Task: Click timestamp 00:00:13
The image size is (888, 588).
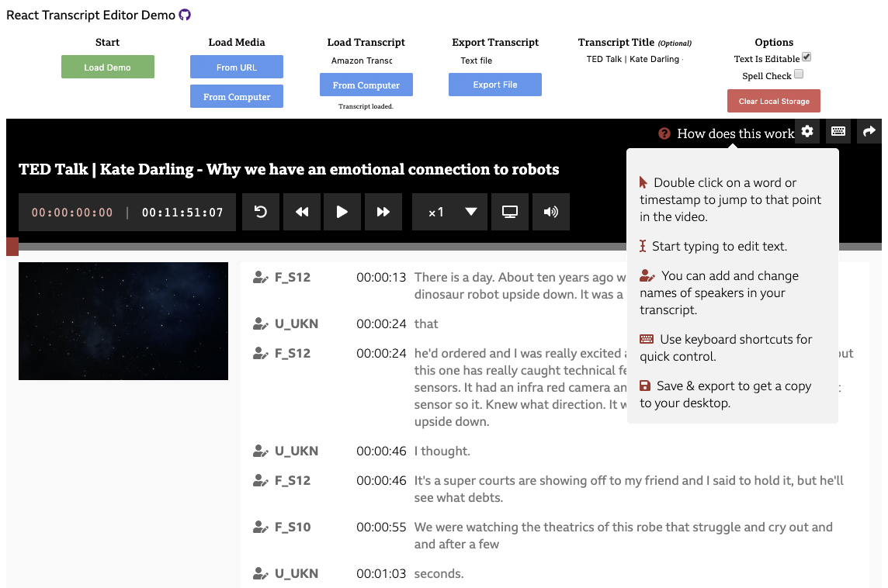Action: 381,277
